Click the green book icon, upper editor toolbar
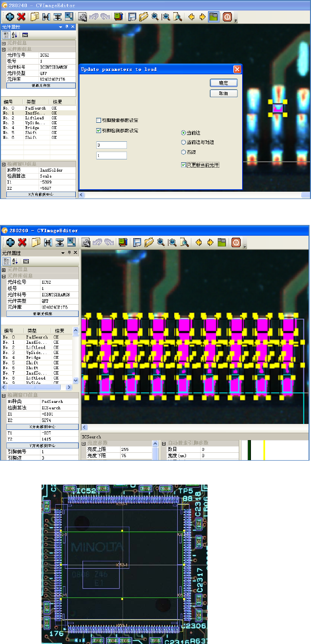 coord(213,17)
